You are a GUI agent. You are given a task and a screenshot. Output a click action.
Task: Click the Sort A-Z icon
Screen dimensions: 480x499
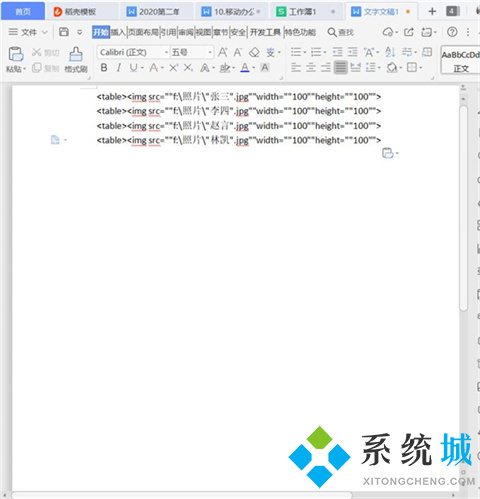point(390,52)
